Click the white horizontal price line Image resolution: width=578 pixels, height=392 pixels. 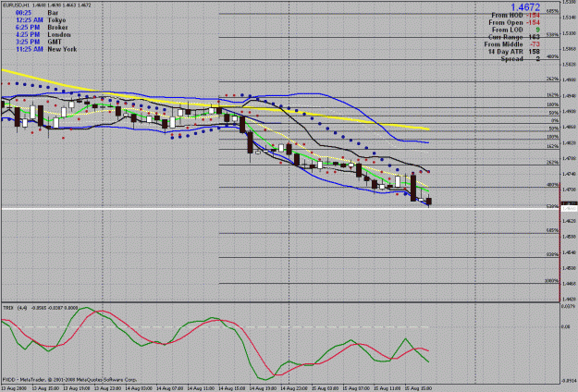point(281,209)
